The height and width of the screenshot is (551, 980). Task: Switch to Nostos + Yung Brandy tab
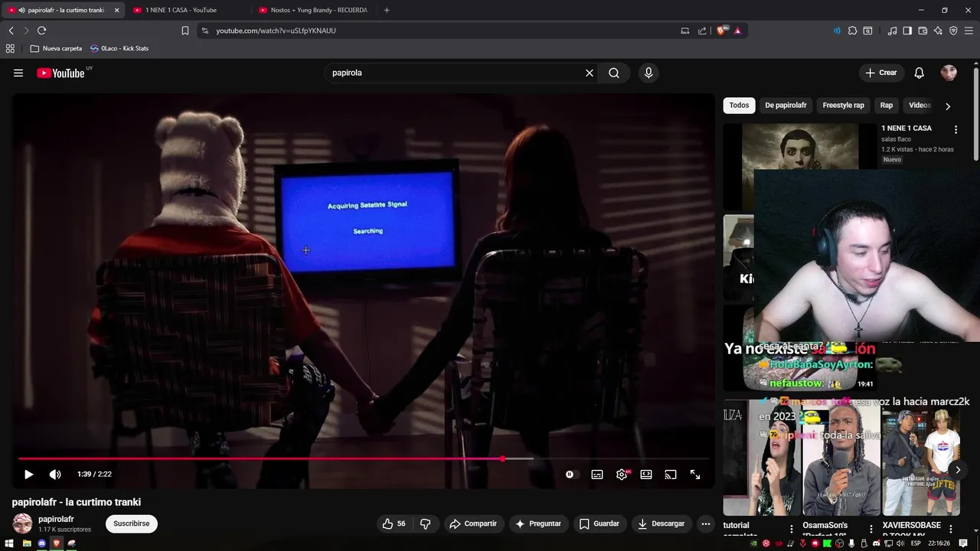click(314, 10)
